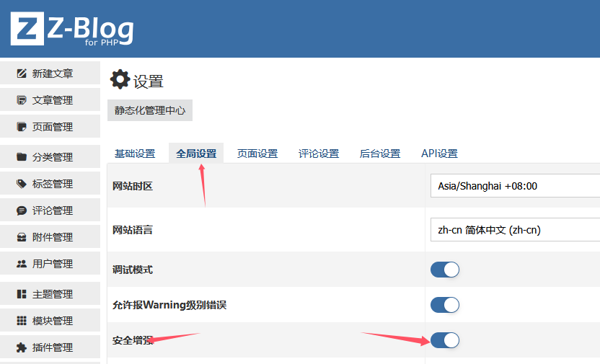
Task: Expand the 网站语言 language dropdown
Action: (x=514, y=230)
